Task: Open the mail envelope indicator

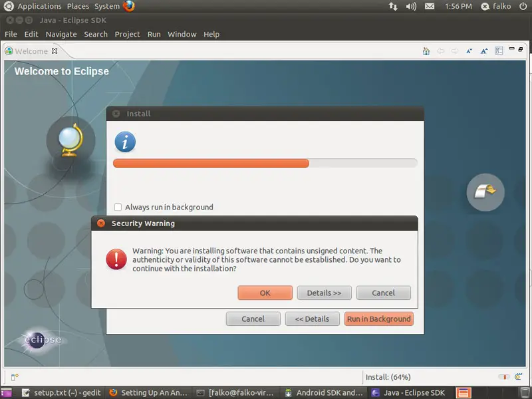Action: coord(430,6)
